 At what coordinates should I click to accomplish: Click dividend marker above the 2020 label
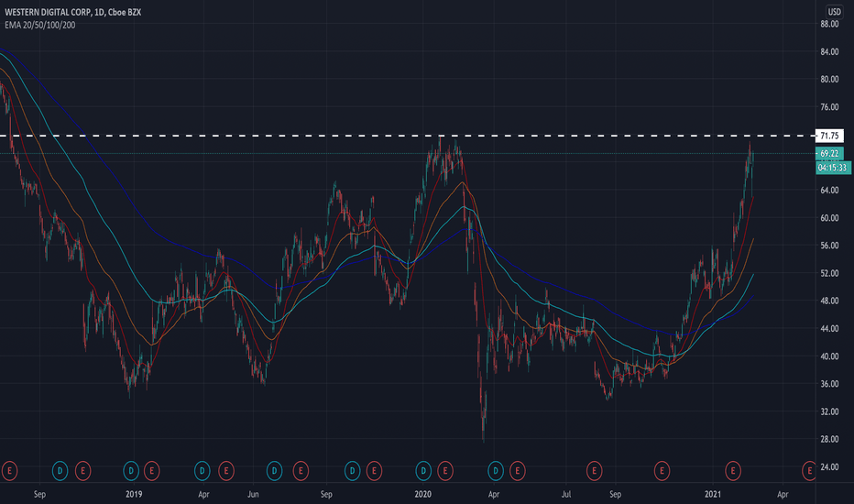pyautogui.click(x=423, y=470)
